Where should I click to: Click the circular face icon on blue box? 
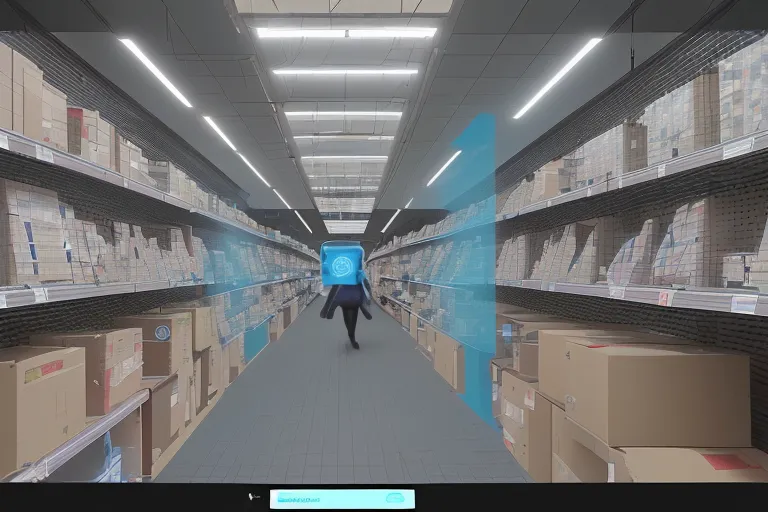coord(342,265)
